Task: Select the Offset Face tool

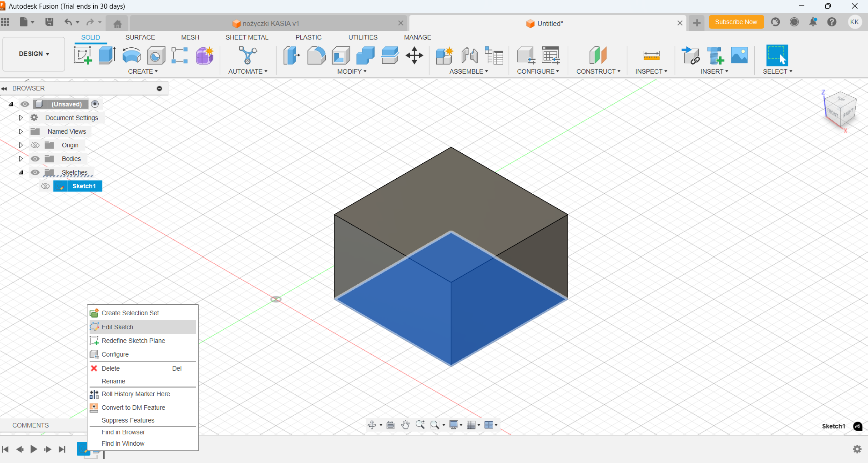Action: [390, 55]
